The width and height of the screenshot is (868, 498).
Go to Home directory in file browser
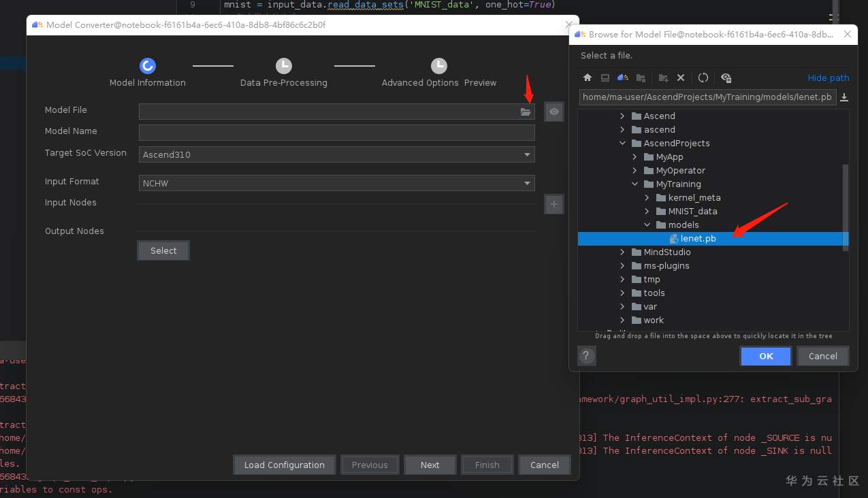point(588,78)
